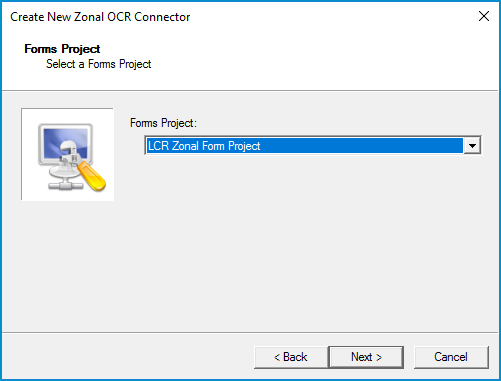The height and width of the screenshot is (381, 501).
Task: Cancel the Zonal OCR Connector wizard
Action: (x=451, y=357)
